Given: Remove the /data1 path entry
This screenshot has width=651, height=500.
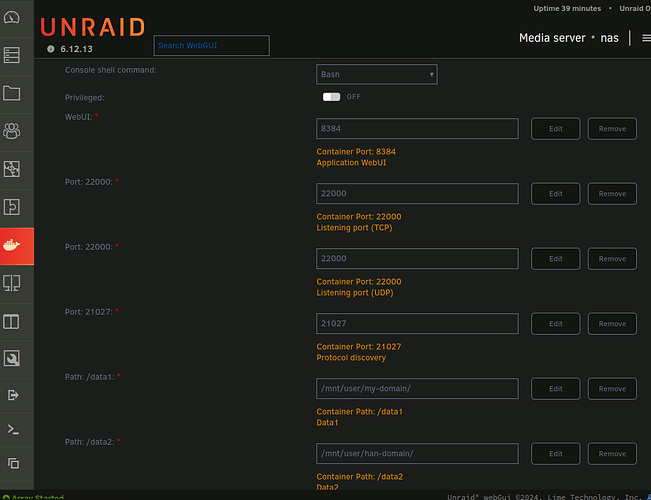Looking at the screenshot, I should coord(612,389).
